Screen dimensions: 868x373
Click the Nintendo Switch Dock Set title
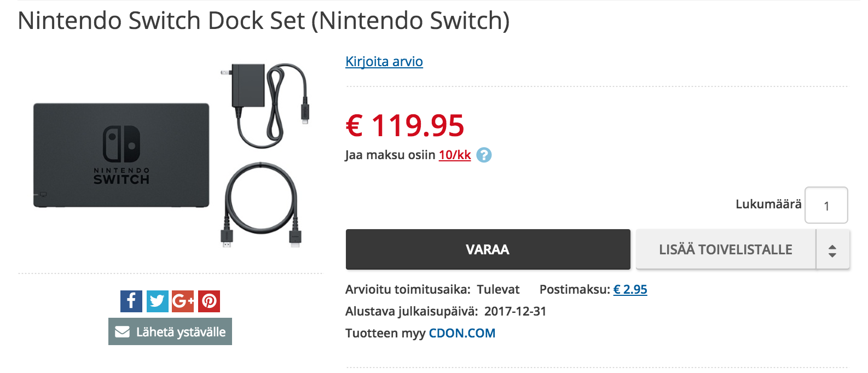tap(263, 21)
